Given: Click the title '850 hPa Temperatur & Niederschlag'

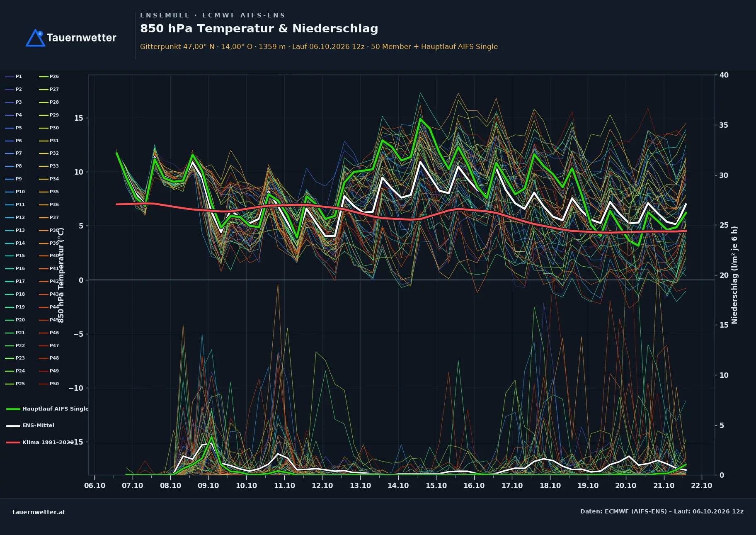Looking at the screenshot, I should pos(259,28).
